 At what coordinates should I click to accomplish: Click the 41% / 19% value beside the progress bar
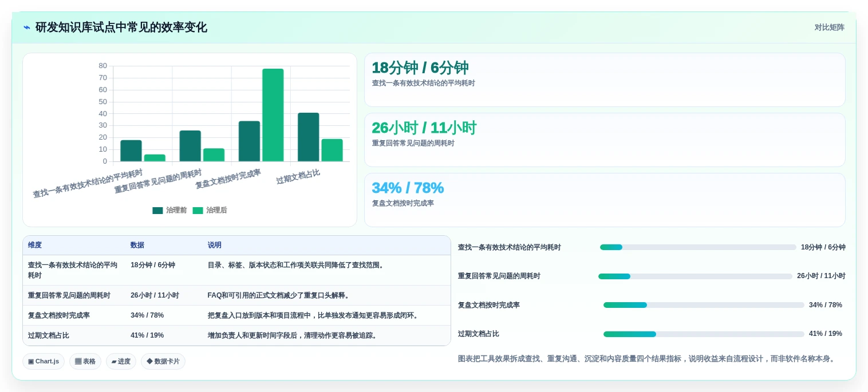point(826,334)
